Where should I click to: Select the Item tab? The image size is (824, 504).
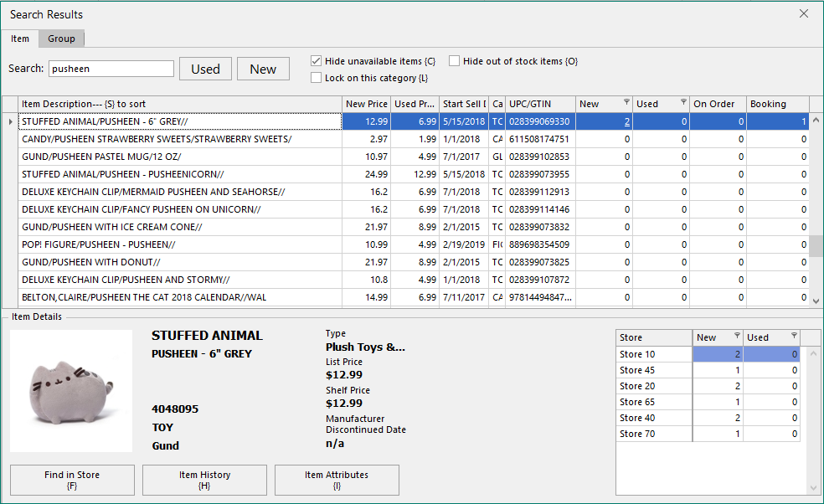click(20, 39)
